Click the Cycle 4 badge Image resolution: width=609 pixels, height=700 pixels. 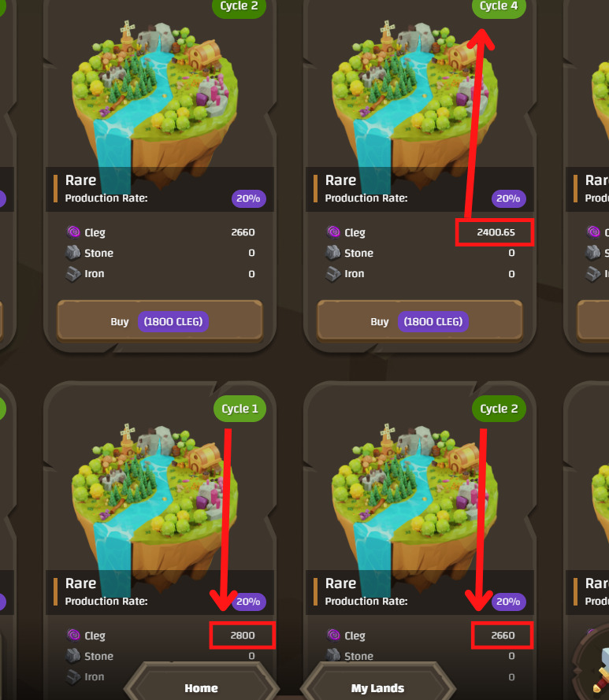pyautogui.click(x=499, y=6)
